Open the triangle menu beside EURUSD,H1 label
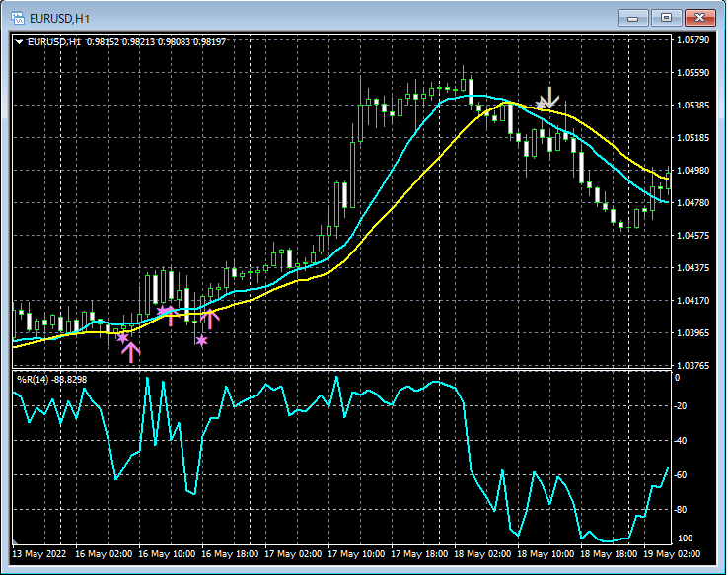728x575 pixels. [x=19, y=42]
